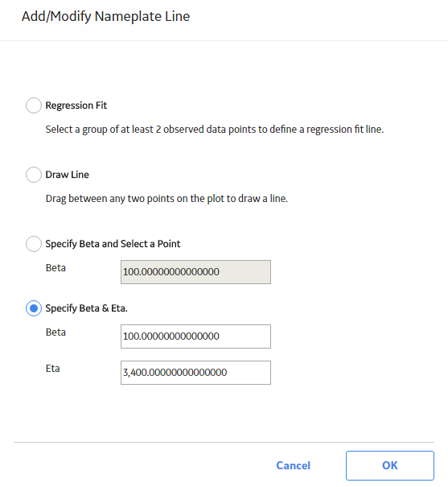Click the Specify Beta and Select a Point label
The height and width of the screenshot is (487, 448).
coord(113,244)
